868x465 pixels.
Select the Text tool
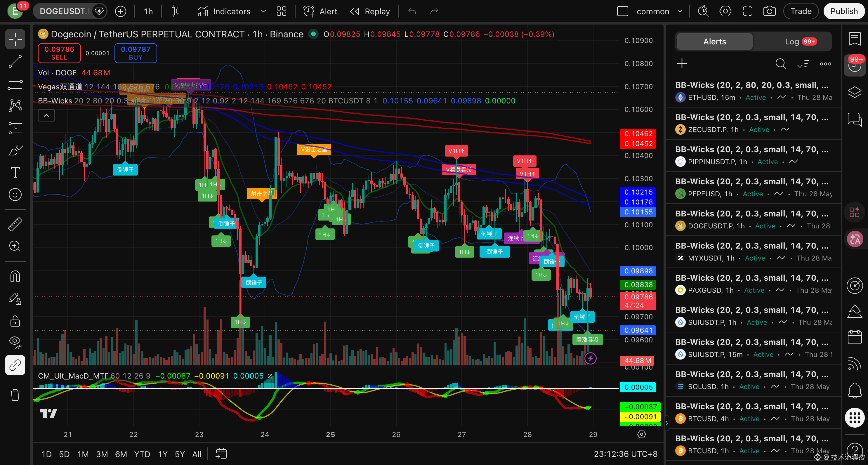15,173
